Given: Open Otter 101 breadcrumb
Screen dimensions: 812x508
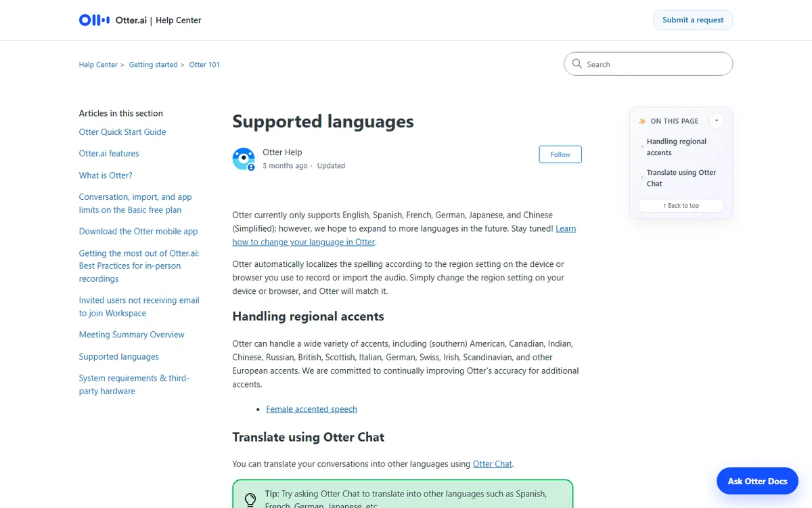Looking at the screenshot, I should (x=204, y=65).
